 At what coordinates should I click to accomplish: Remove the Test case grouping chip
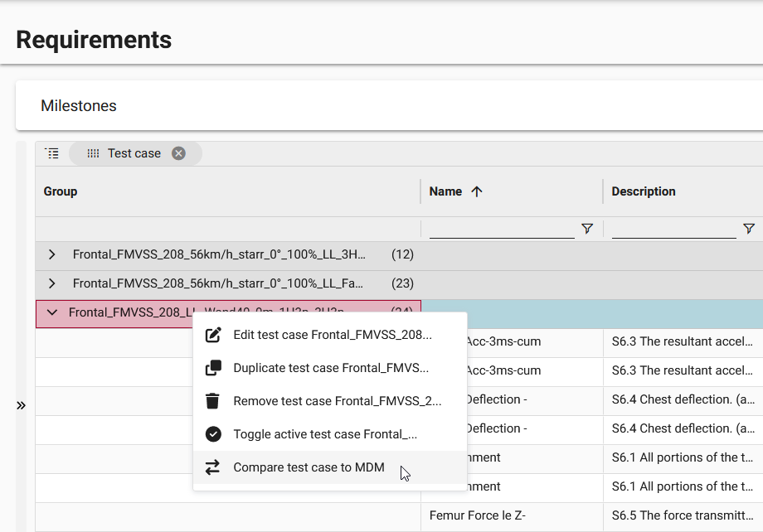[x=178, y=153]
